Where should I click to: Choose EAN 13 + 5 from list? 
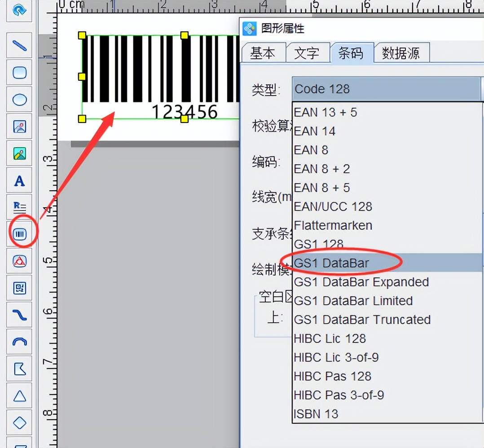[x=387, y=112]
